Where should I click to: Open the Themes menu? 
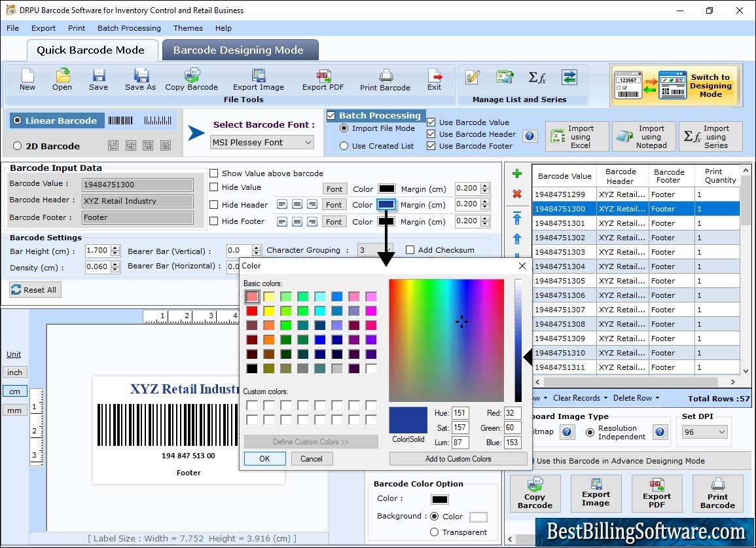coord(188,28)
